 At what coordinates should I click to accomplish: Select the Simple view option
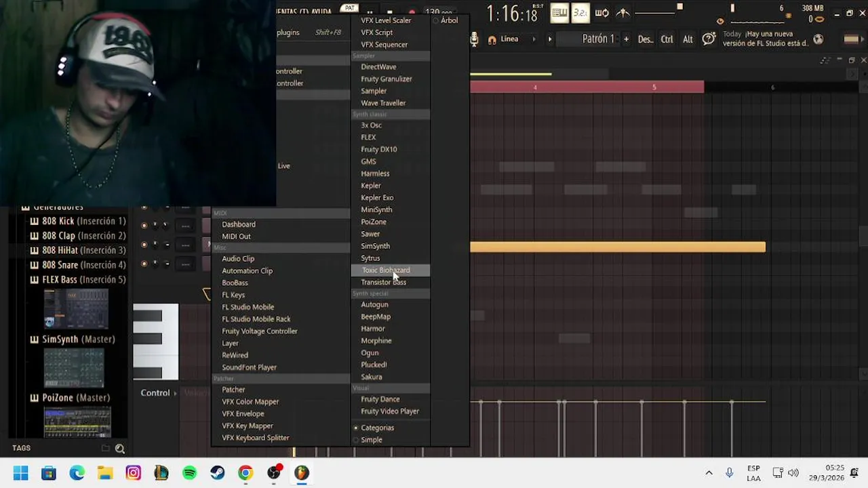[368, 440]
